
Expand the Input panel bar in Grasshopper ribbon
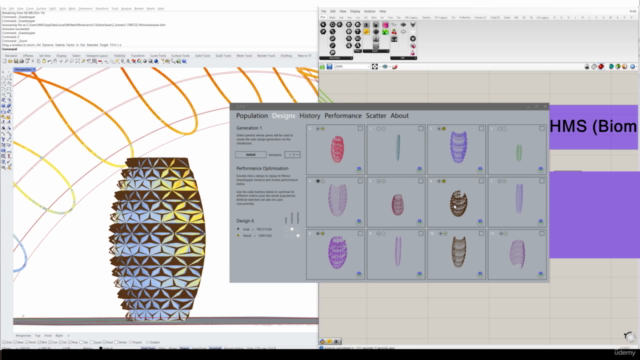tap(376, 51)
